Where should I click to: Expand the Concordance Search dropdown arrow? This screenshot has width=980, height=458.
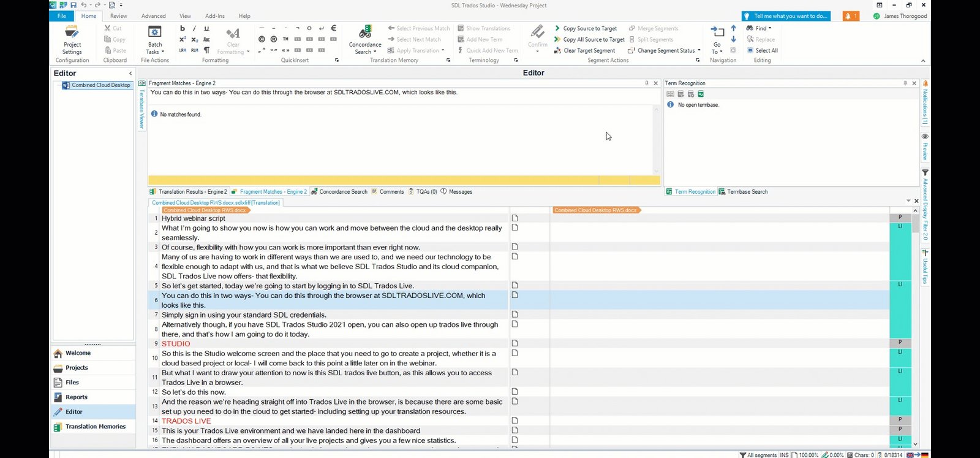(x=375, y=52)
